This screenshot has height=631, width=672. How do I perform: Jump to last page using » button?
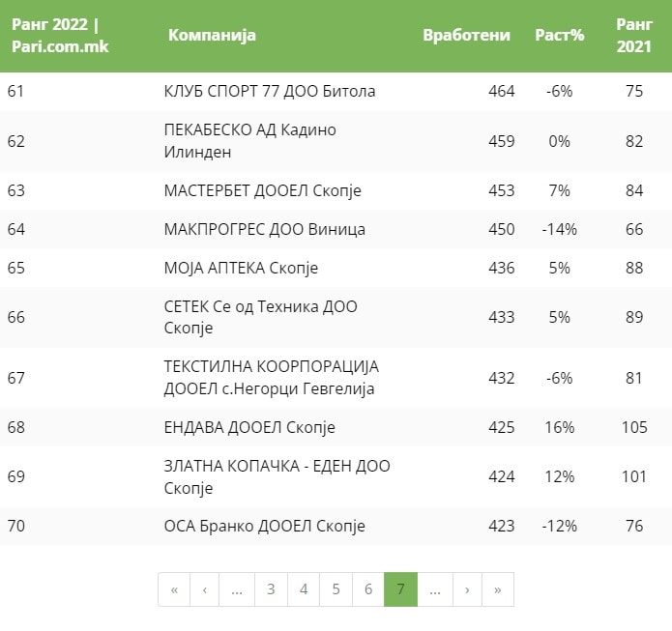click(498, 589)
